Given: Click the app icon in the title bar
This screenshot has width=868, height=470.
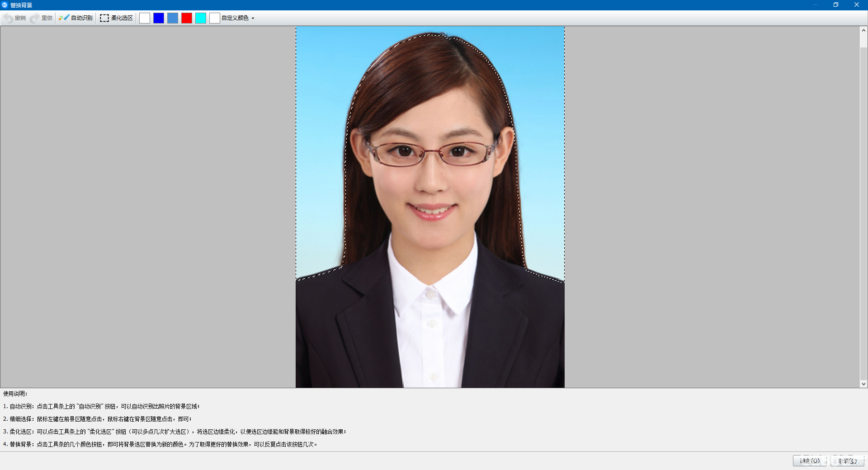Looking at the screenshot, I should coord(5,5).
